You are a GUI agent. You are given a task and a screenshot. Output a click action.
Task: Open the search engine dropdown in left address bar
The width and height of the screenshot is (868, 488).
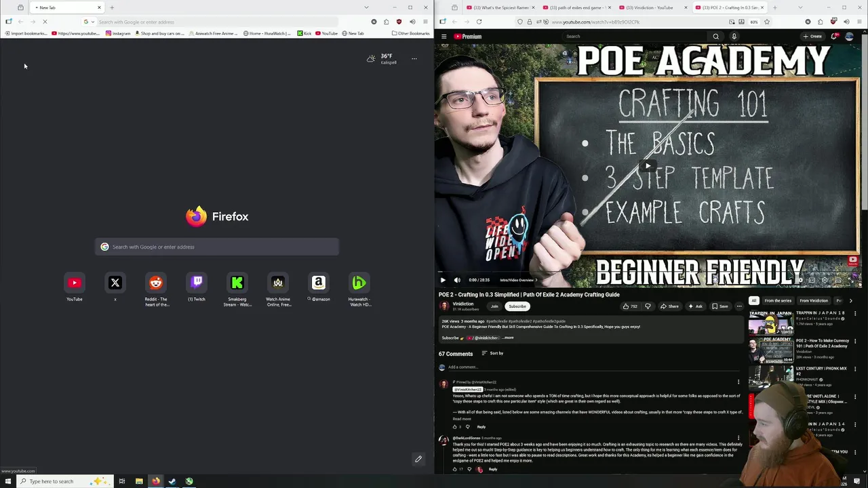click(x=89, y=22)
